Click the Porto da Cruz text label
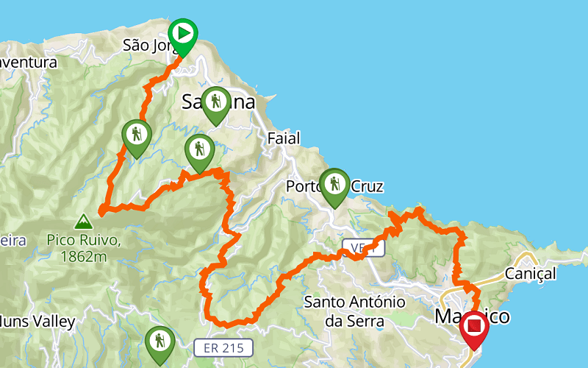This screenshot has width=588, height=368. [x=334, y=186]
